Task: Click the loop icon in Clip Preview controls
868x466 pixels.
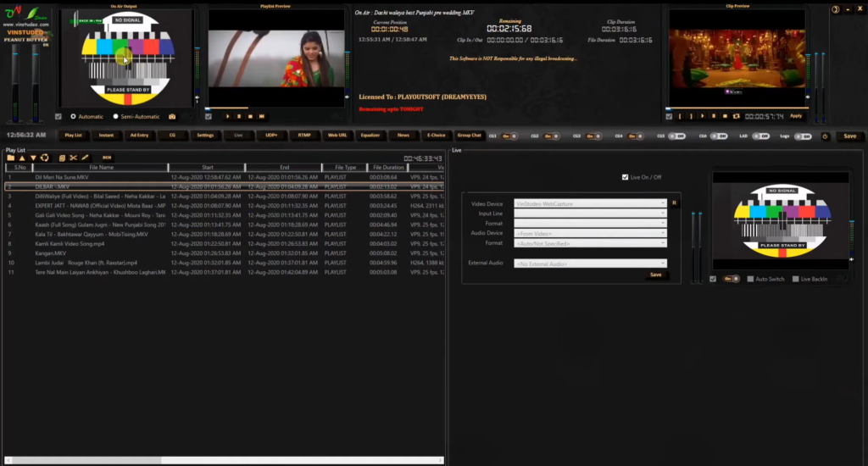Action: point(736,116)
